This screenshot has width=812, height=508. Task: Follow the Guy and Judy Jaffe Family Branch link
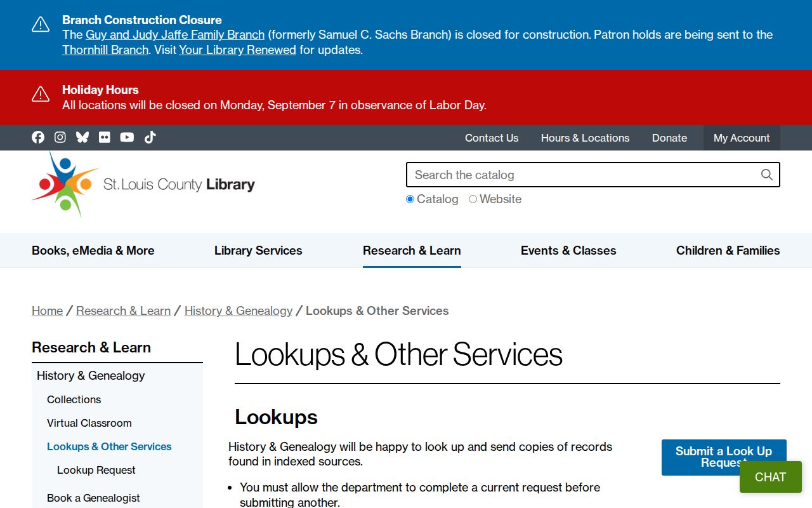click(x=175, y=35)
